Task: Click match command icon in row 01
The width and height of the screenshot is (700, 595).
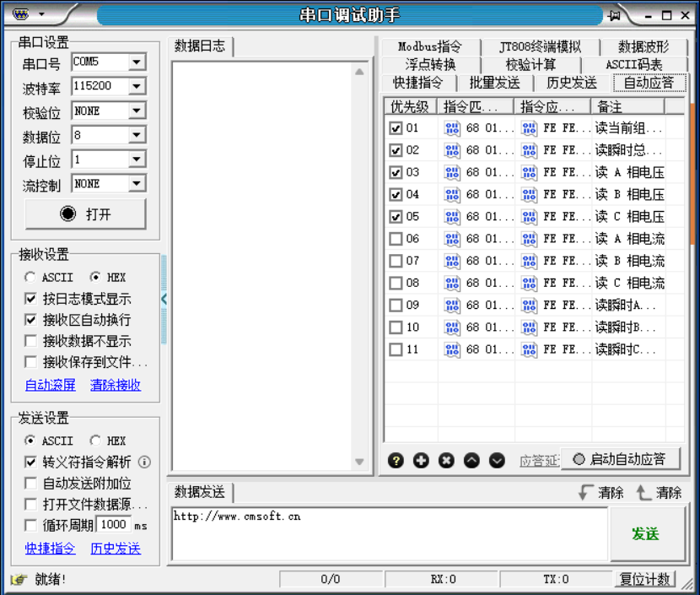Action: pyautogui.click(x=452, y=128)
